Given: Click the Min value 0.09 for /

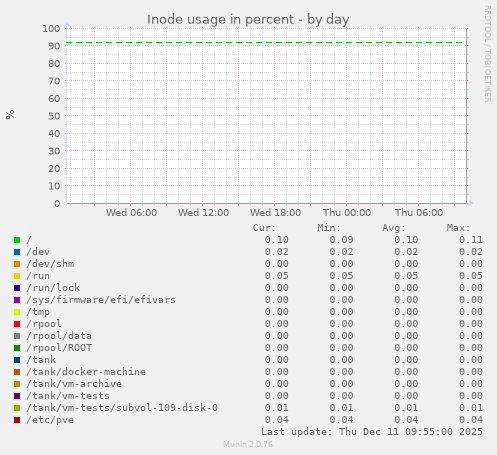Looking at the screenshot, I should [x=341, y=240].
